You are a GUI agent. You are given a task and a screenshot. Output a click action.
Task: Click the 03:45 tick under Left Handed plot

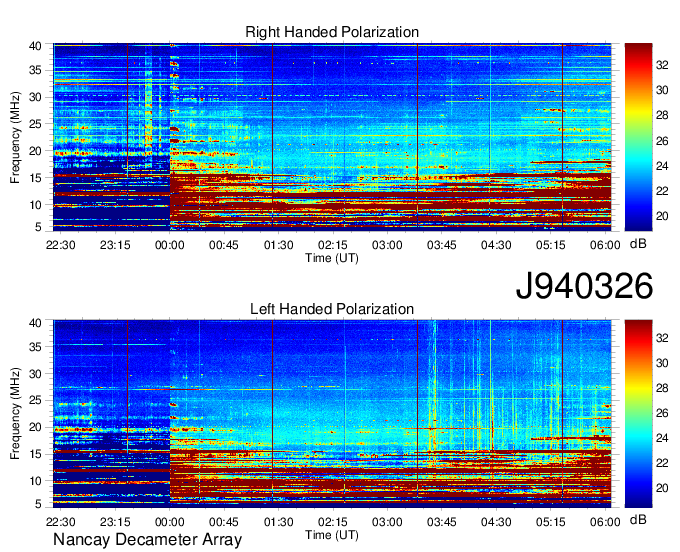point(441,523)
